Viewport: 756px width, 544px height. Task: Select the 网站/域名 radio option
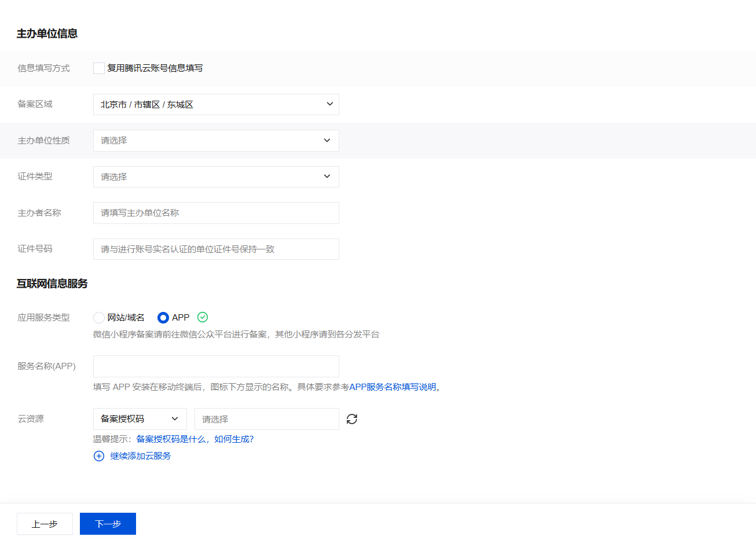[99, 318]
